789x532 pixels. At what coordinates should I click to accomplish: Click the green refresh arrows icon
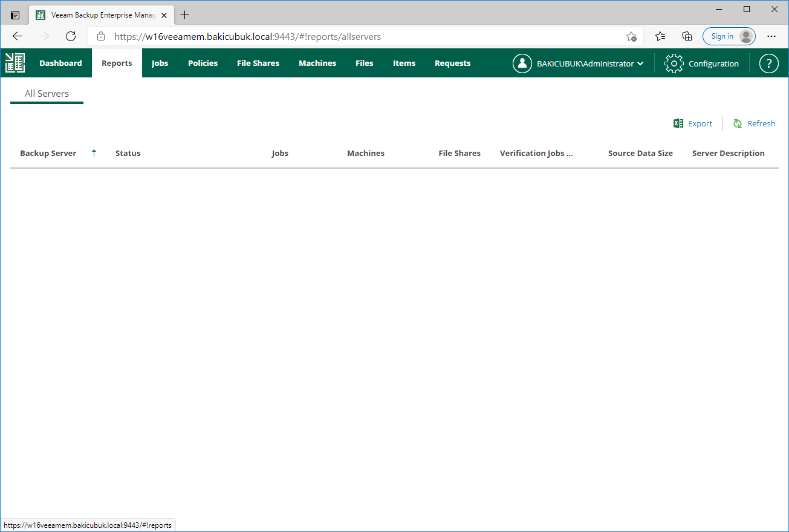pyautogui.click(x=738, y=123)
